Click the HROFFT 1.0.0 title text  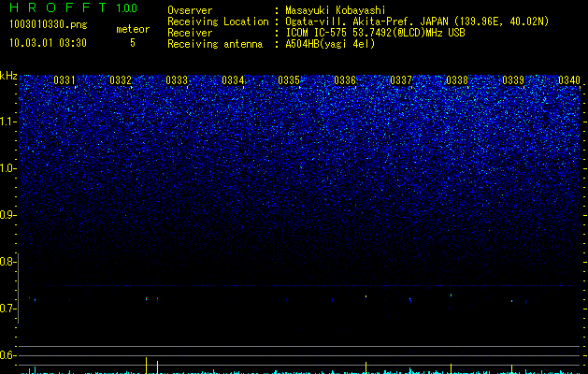(73, 7)
